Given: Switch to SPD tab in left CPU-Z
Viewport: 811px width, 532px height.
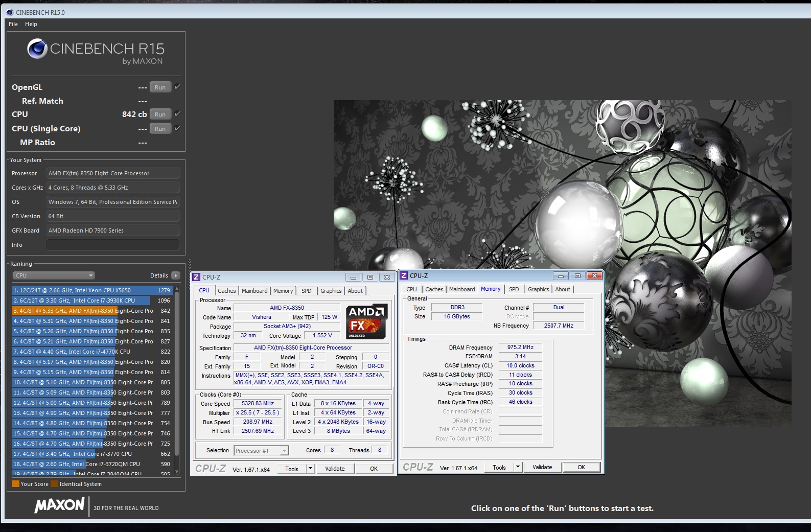Looking at the screenshot, I should [307, 291].
